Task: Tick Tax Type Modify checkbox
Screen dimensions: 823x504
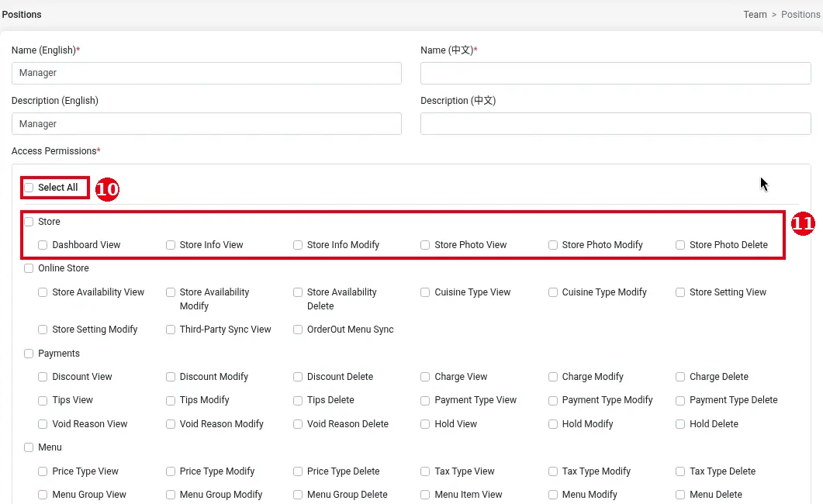Action: click(553, 471)
